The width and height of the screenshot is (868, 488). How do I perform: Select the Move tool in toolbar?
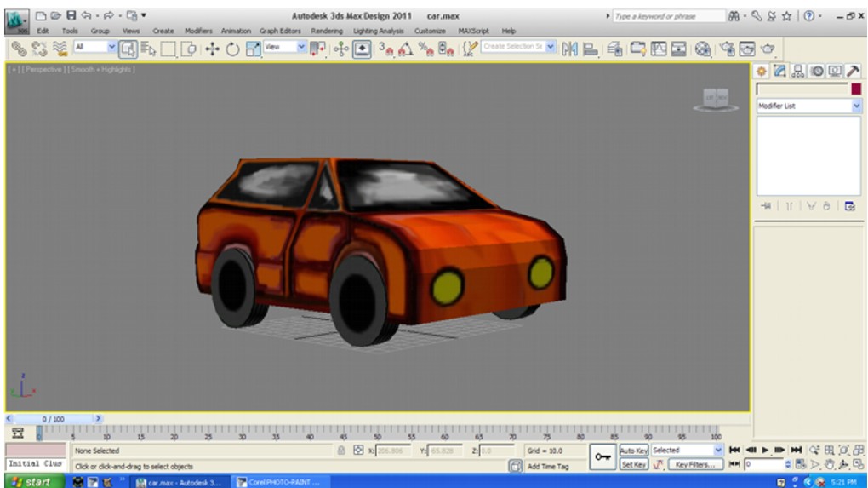(x=212, y=49)
